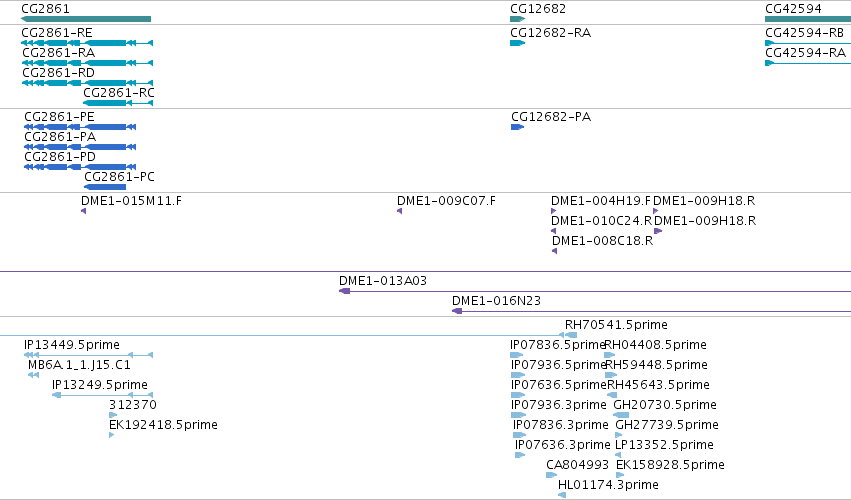
Task: Click the CG2861 gene bar
Action: [86, 19]
